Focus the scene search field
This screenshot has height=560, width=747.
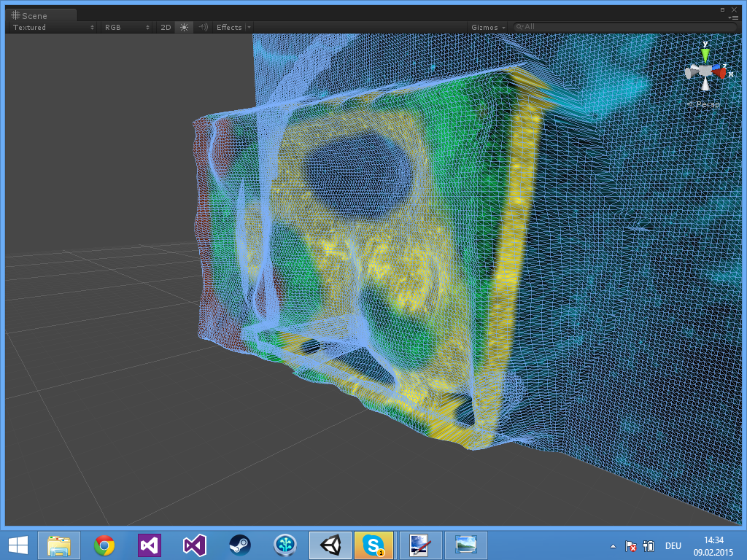click(624, 27)
